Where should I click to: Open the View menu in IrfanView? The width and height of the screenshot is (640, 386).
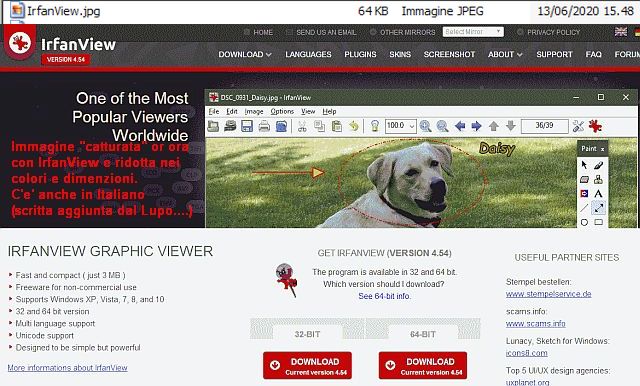click(x=308, y=111)
